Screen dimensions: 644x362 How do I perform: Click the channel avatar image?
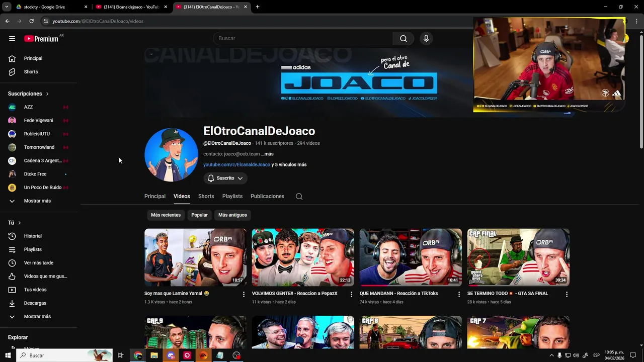click(x=171, y=154)
